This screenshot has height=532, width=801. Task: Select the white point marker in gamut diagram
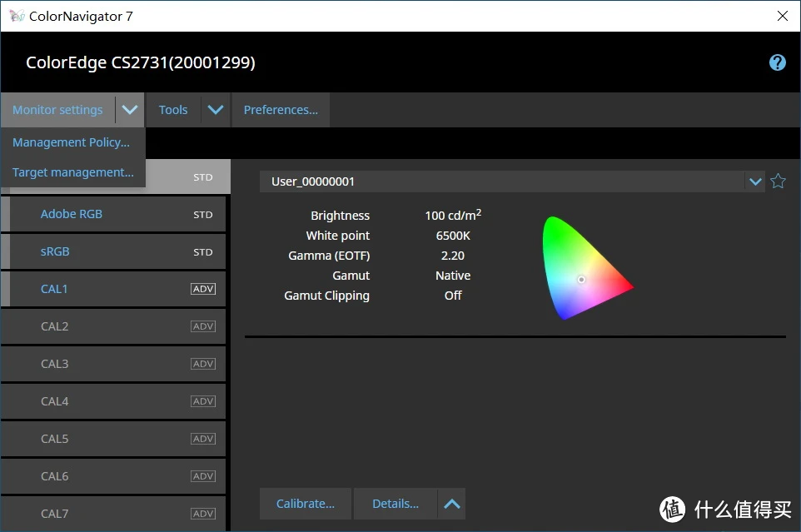pos(581,279)
